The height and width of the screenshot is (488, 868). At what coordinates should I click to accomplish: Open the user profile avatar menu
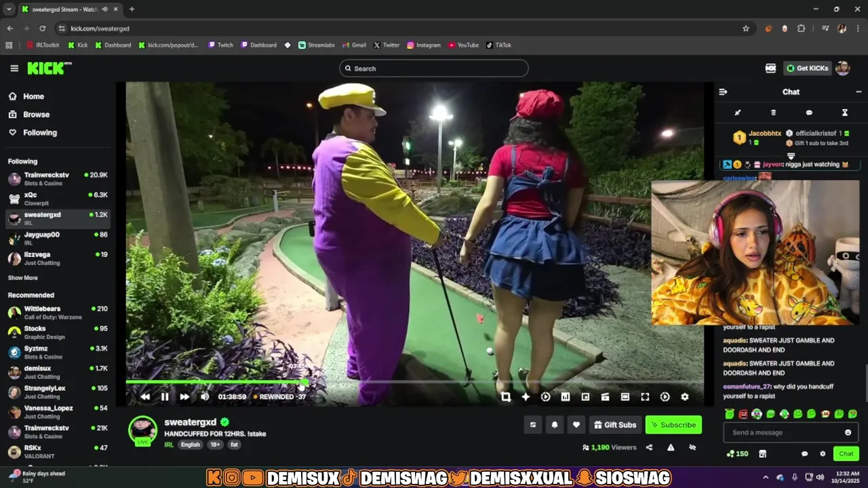click(843, 68)
